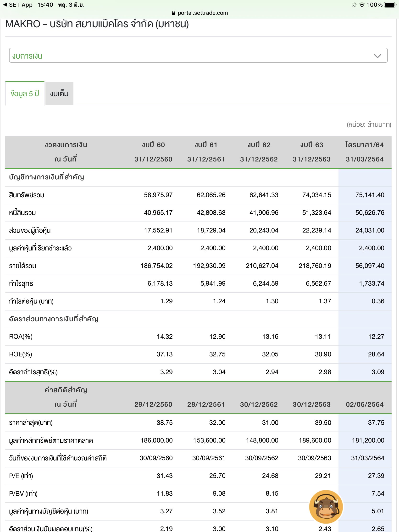Select the กำไรต่อหุ้น (บาท) row label
The image size is (399, 532).
click(31, 301)
